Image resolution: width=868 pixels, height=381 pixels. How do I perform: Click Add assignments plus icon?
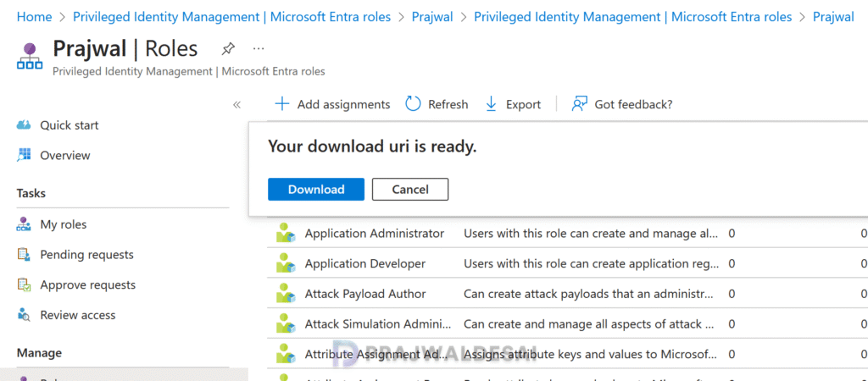click(x=282, y=104)
